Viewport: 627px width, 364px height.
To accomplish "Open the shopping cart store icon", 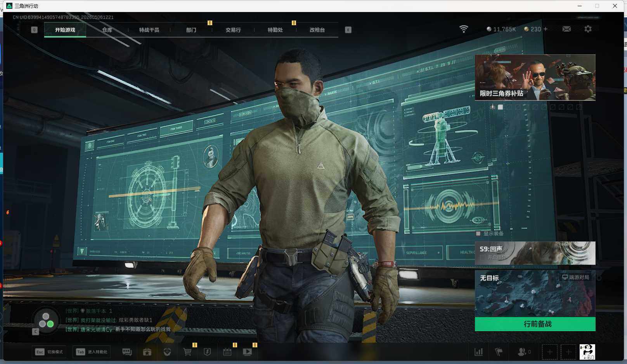I will [x=187, y=352].
